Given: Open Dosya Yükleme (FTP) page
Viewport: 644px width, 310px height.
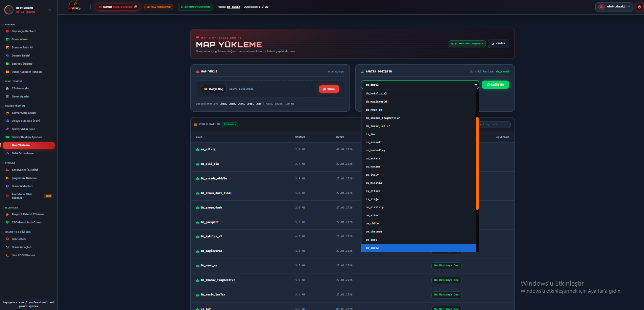Looking at the screenshot, I should pyautogui.click(x=26, y=121).
